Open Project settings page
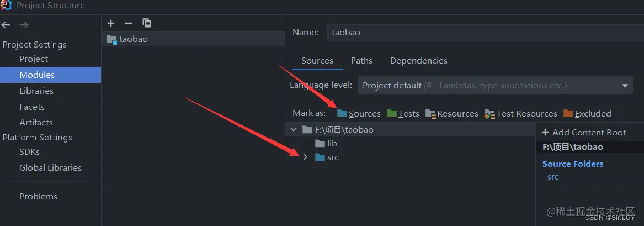 pos(34,59)
